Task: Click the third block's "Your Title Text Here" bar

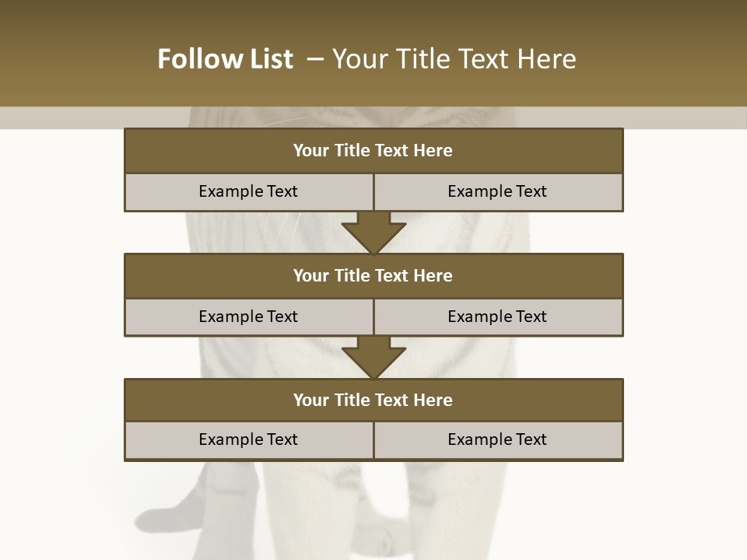Action: click(x=374, y=400)
